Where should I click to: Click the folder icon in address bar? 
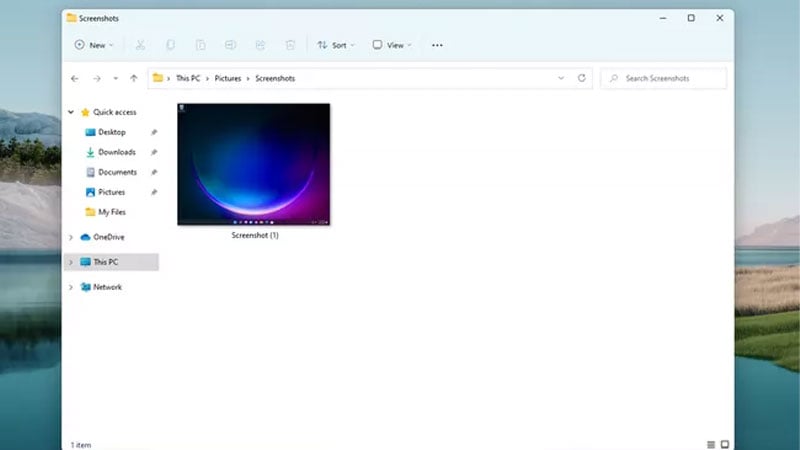(x=158, y=78)
